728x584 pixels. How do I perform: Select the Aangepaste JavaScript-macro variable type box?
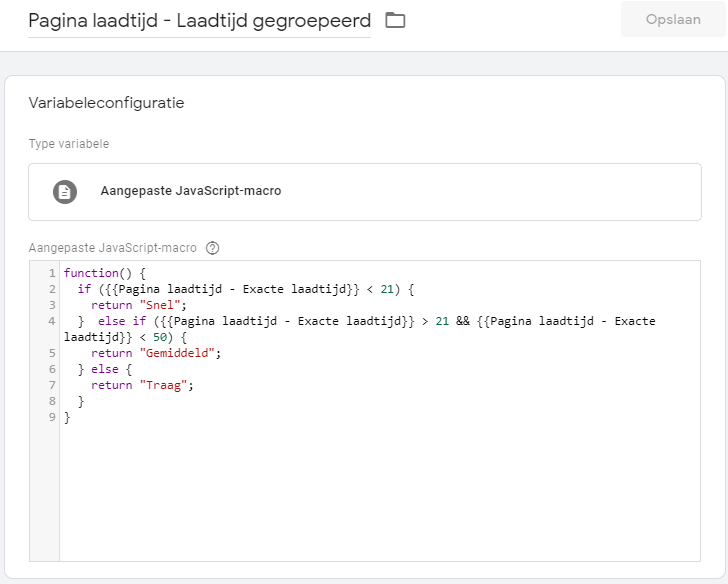364,192
